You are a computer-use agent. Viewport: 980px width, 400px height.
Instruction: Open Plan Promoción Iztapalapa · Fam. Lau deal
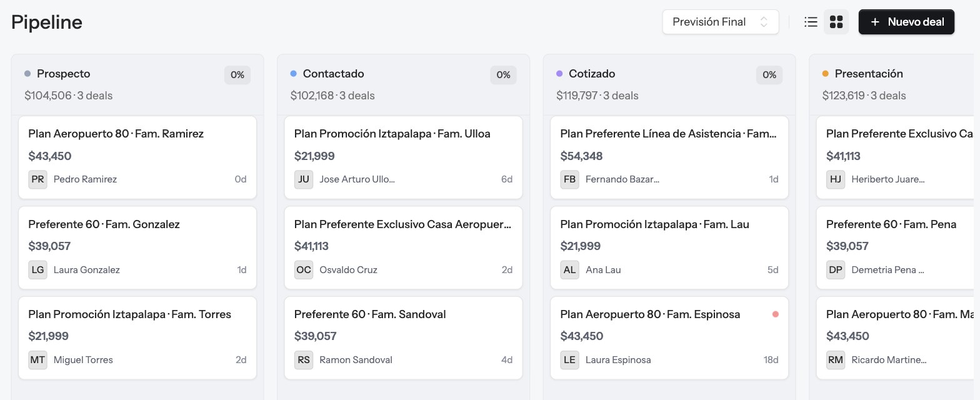[x=669, y=247]
